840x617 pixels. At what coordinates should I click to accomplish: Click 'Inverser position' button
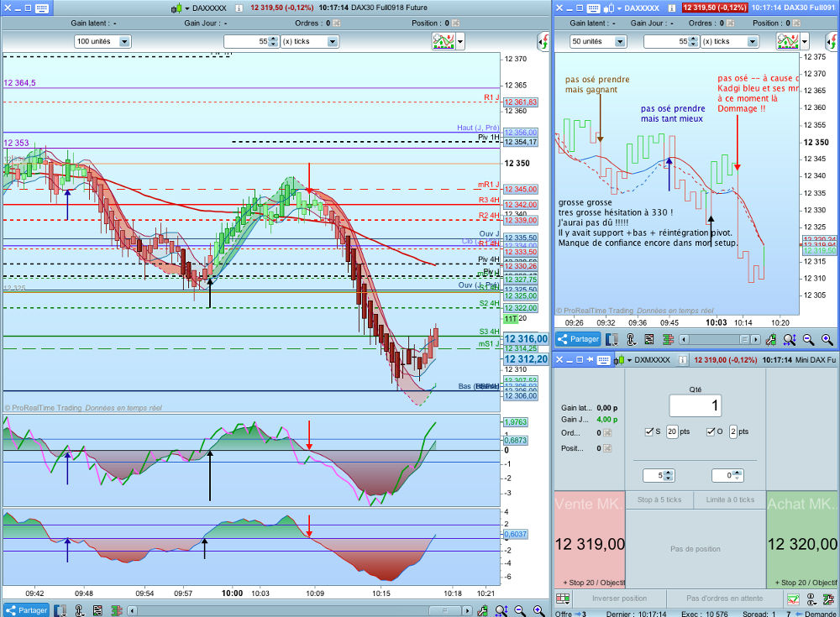coord(619,599)
